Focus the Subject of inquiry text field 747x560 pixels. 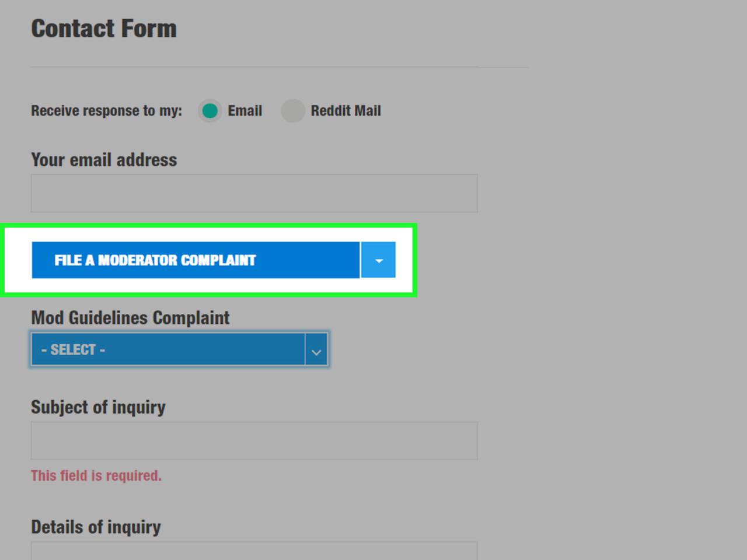tap(254, 440)
